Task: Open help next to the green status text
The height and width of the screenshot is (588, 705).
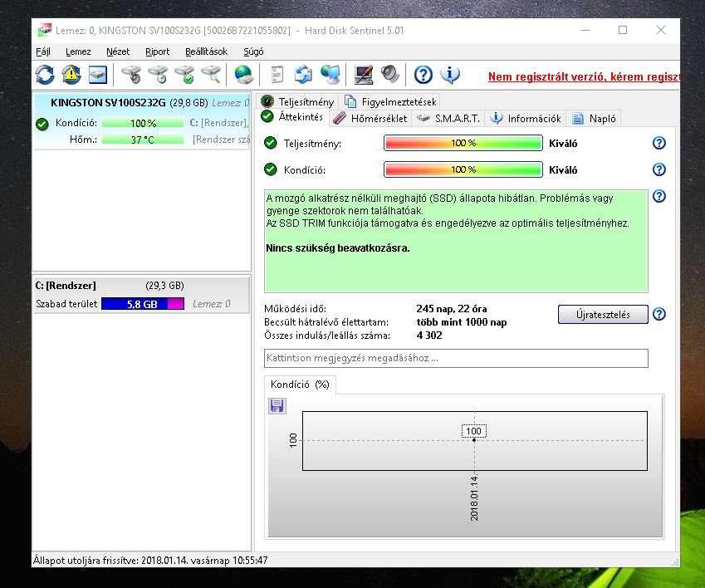Action: pyautogui.click(x=658, y=196)
